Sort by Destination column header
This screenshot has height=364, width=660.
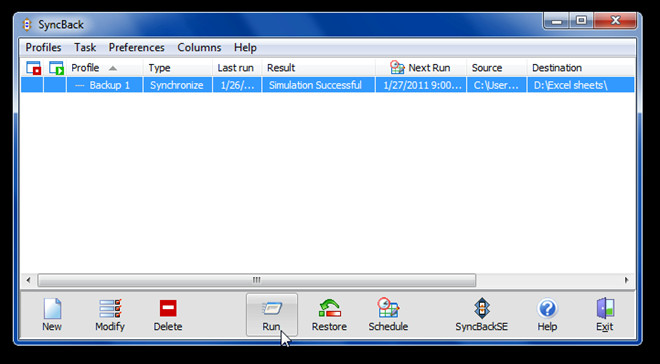[x=581, y=68]
